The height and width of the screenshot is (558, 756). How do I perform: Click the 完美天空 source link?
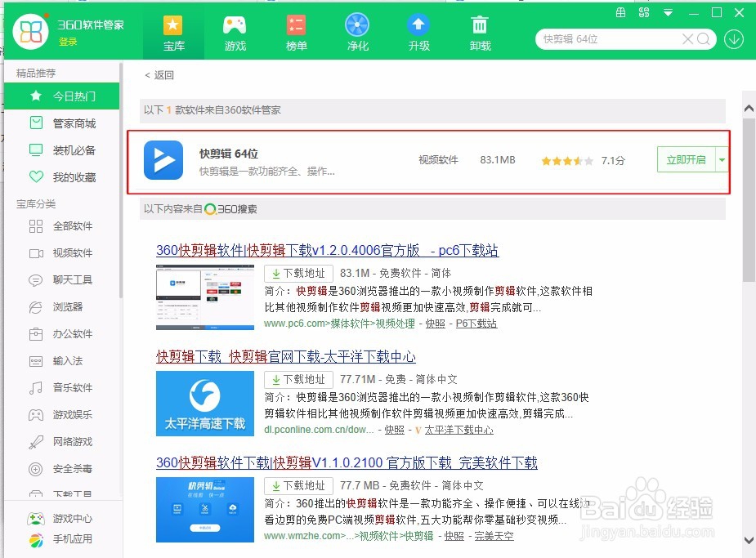(494, 535)
